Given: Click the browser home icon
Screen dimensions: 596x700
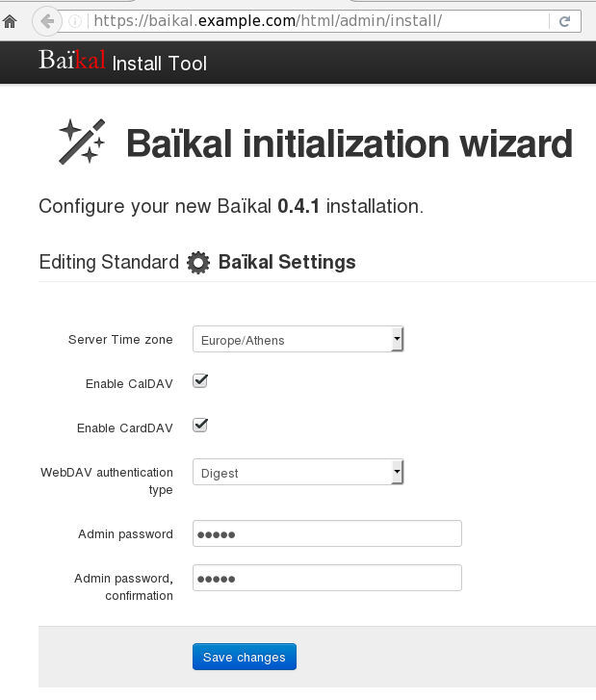Looking at the screenshot, I should [x=11, y=20].
